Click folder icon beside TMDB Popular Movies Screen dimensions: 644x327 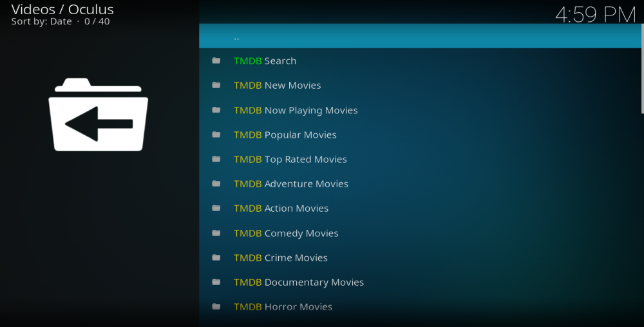coord(216,135)
